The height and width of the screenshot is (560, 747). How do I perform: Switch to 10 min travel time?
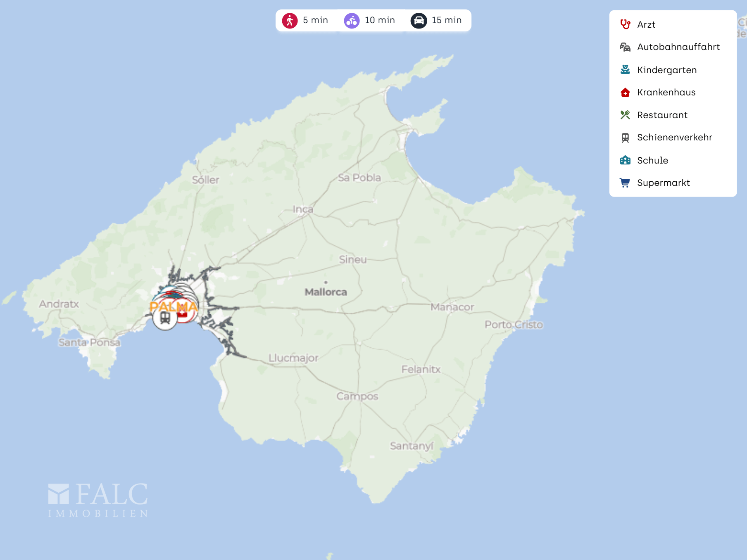coord(379,20)
